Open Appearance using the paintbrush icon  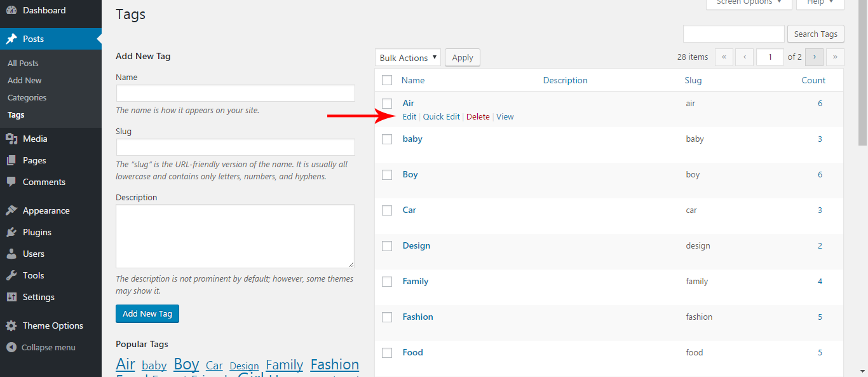[11, 210]
